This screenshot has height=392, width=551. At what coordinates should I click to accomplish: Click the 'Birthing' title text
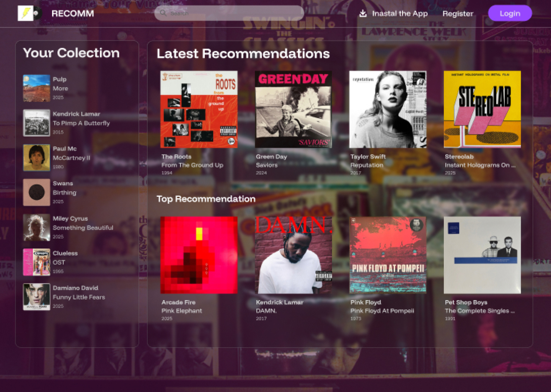(64, 193)
